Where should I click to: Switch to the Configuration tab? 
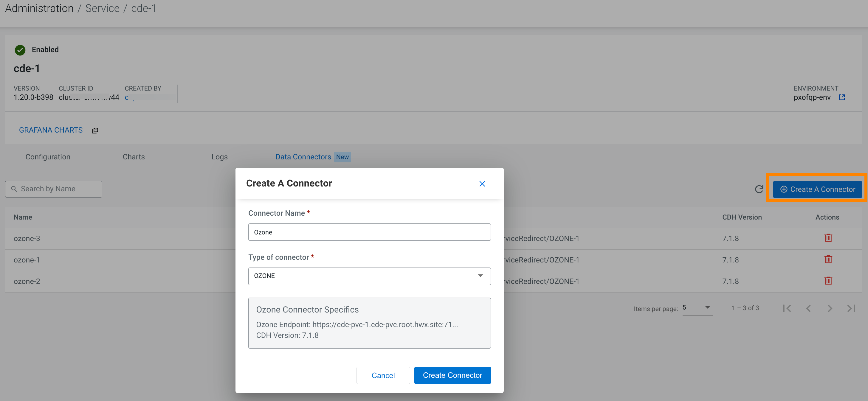[48, 157]
